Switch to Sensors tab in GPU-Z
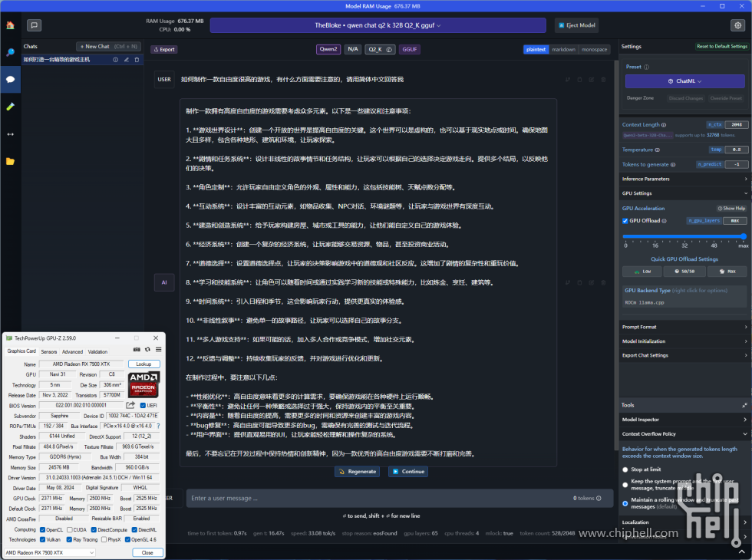 coord(49,351)
